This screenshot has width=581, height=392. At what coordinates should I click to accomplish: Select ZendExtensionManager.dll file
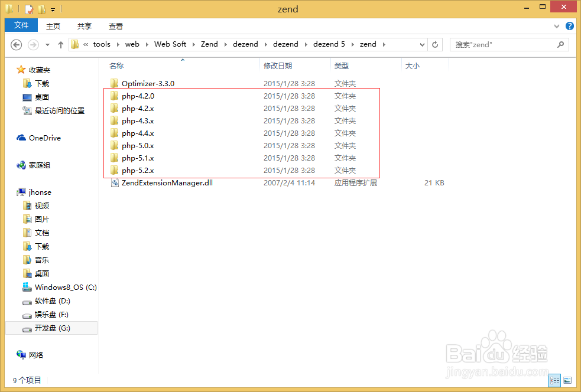[x=167, y=183]
